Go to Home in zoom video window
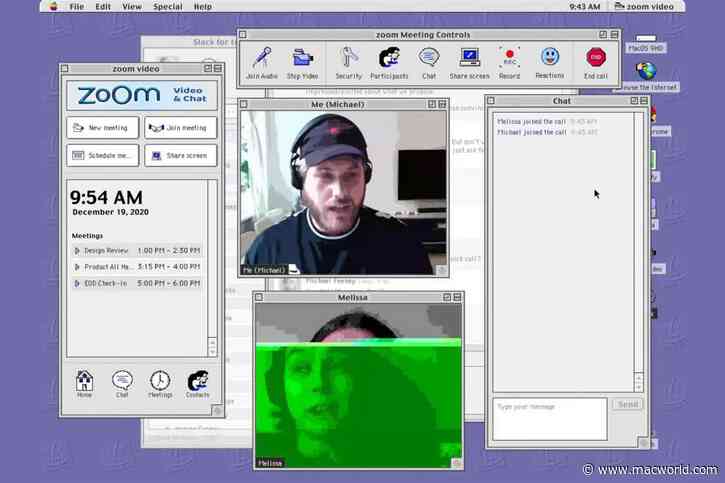The width and height of the screenshot is (725, 483). (x=84, y=380)
